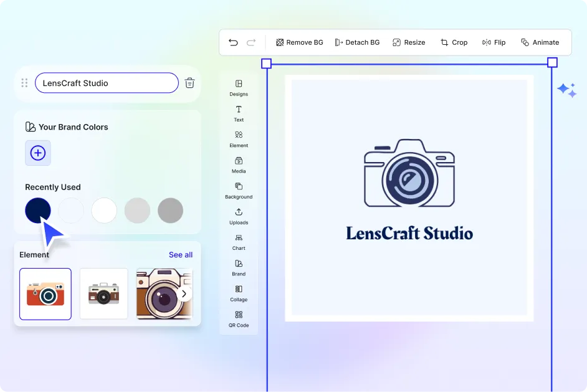
Task: Click the LensCraft Studio name field
Action: point(107,83)
